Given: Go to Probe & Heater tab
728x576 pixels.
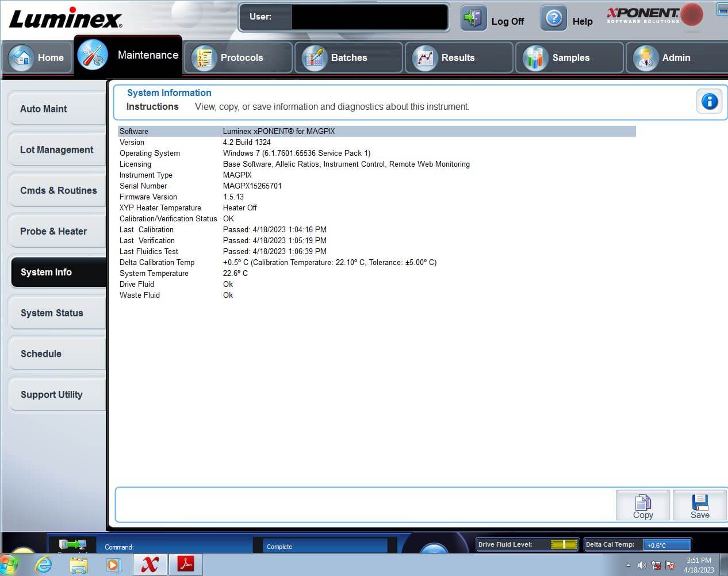Looking at the screenshot, I should pyautogui.click(x=56, y=231).
